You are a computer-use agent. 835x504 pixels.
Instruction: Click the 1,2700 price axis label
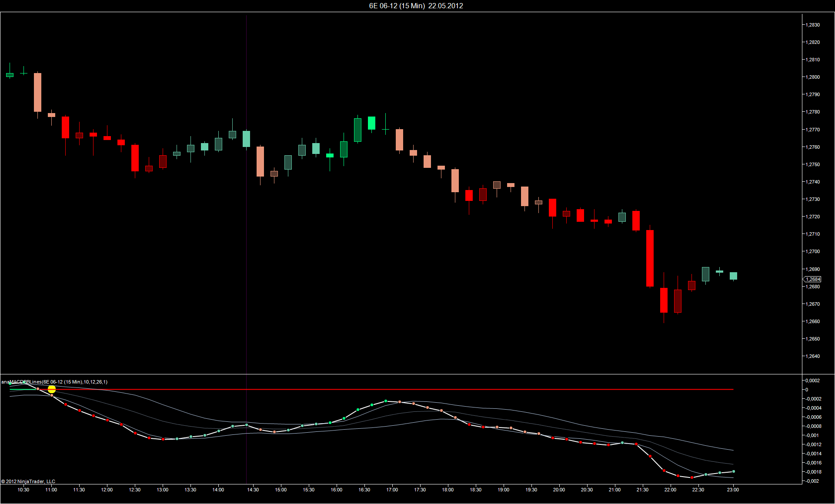click(x=812, y=251)
